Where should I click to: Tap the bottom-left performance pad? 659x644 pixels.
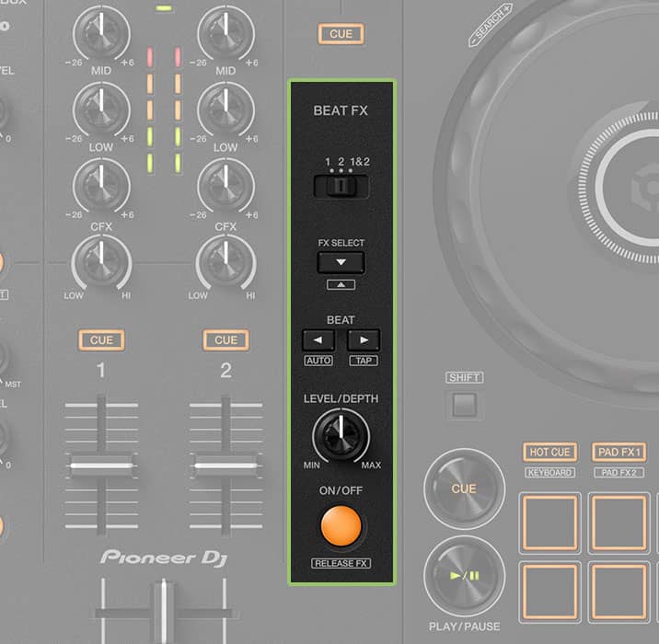[549, 592]
